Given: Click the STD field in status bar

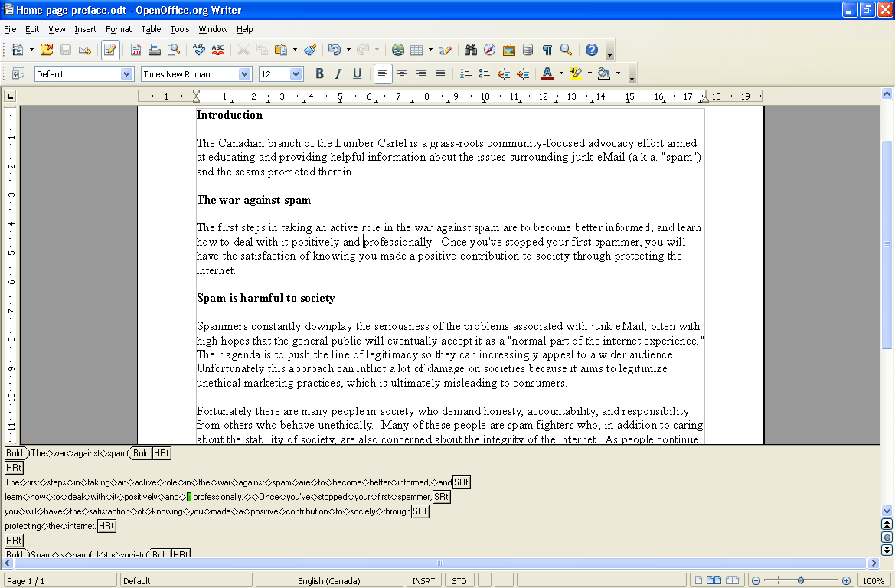Looking at the screenshot, I should click(x=459, y=580).
